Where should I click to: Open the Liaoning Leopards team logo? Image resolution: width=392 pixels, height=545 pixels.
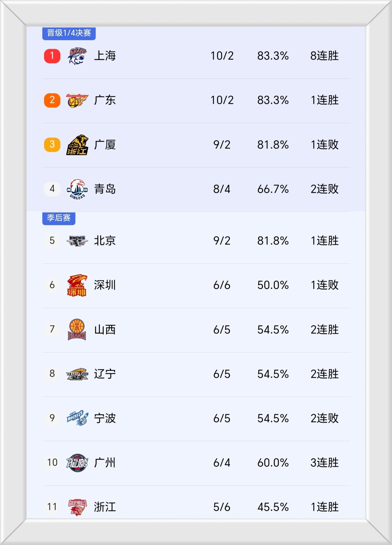(x=77, y=374)
